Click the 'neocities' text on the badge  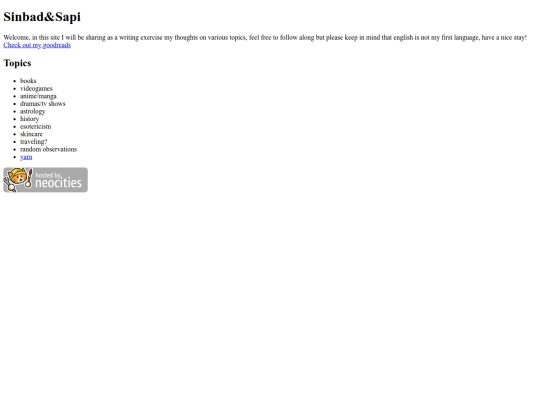point(59,183)
